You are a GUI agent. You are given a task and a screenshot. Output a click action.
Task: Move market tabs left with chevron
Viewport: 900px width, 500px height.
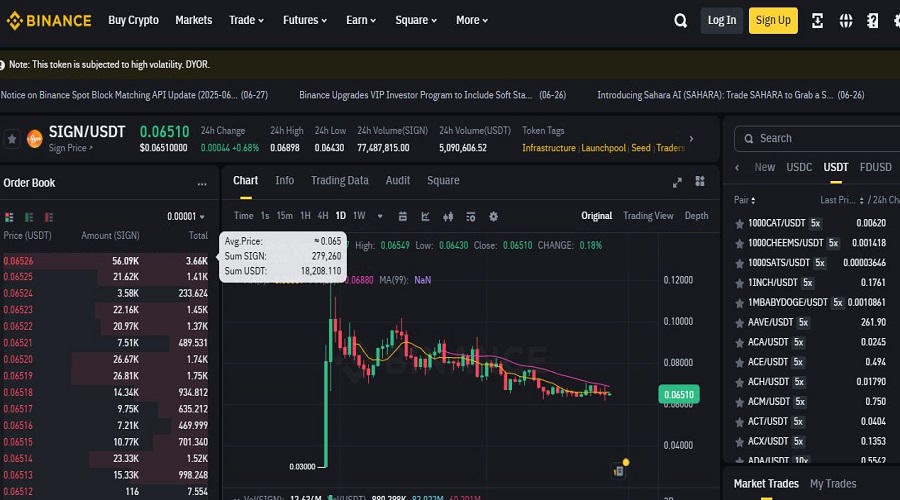click(x=737, y=168)
